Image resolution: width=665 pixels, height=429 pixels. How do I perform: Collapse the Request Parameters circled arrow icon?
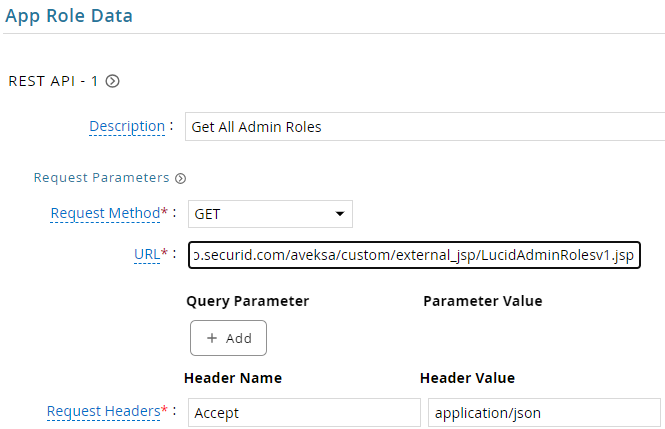tap(181, 178)
